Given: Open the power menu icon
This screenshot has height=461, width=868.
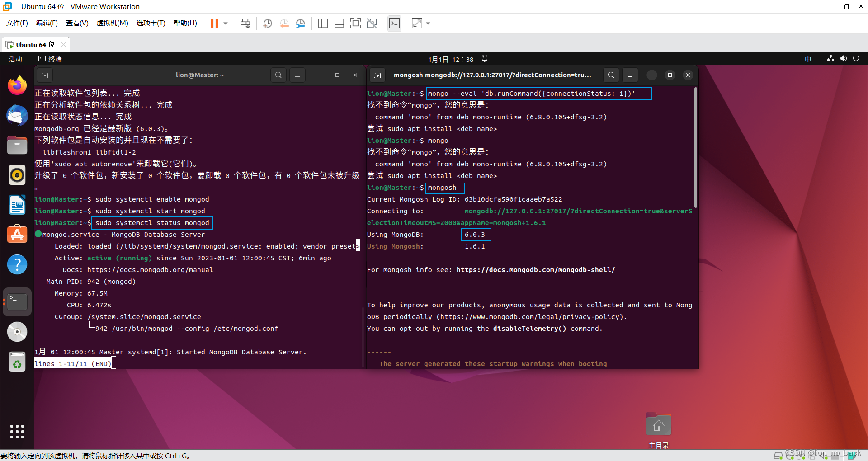Looking at the screenshot, I should coord(856,59).
